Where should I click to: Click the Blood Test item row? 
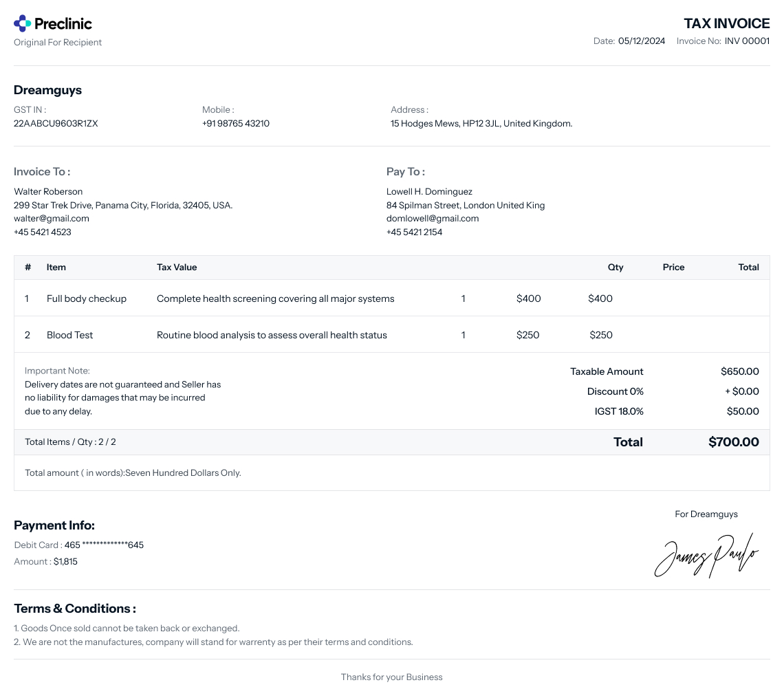69,335
